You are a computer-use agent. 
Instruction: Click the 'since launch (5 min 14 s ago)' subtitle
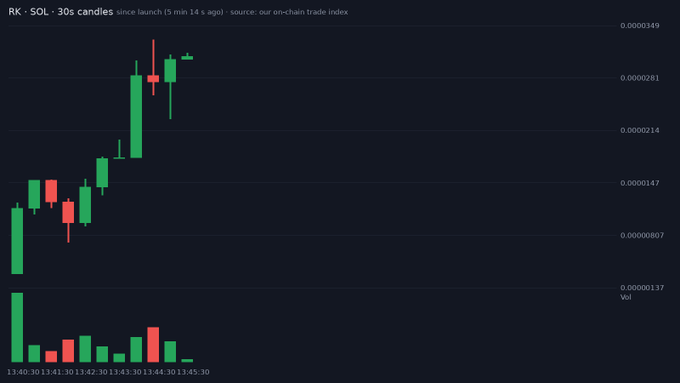(170, 12)
